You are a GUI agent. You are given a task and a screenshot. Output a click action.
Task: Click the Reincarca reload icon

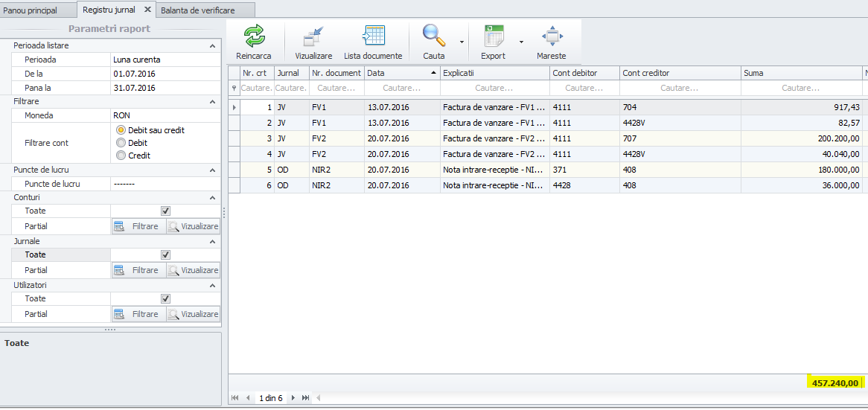click(x=254, y=36)
